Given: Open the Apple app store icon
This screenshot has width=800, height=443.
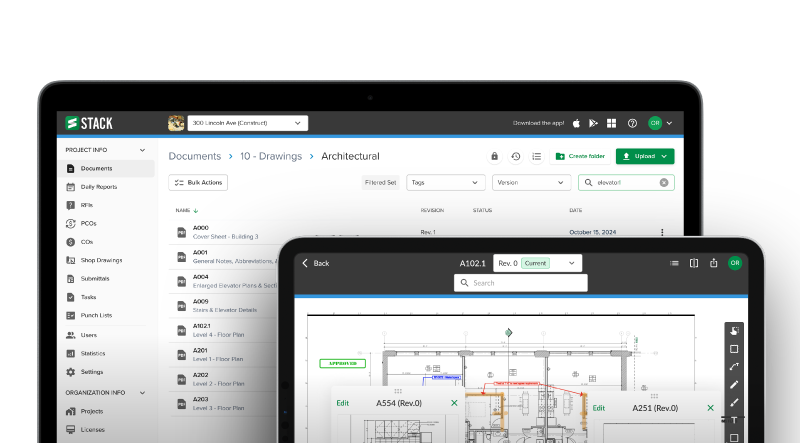Looking at the screenshot, I should pyautogui.click(x=576, y=123).
